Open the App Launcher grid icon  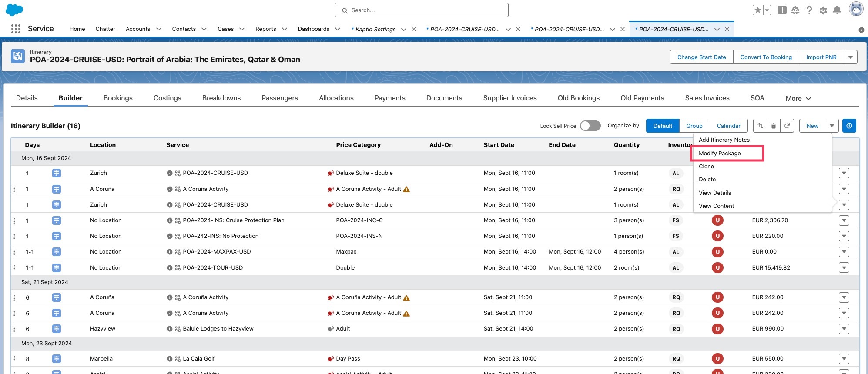click(x=16, y=29)
